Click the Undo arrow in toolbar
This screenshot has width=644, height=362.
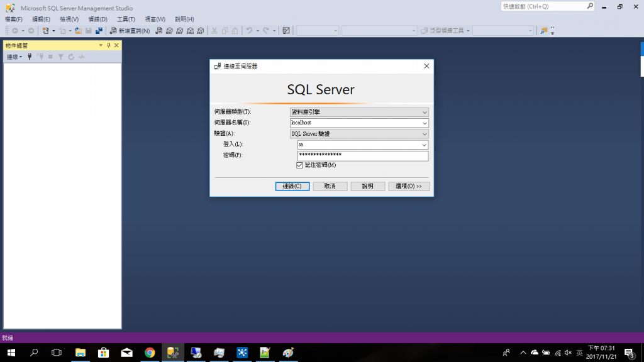coord(249,31)
